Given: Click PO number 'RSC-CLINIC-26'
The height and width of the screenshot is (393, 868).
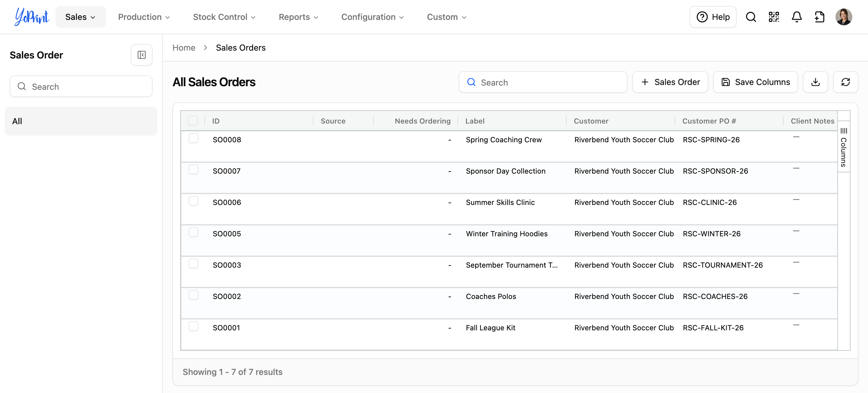Looking at the screenshot, I should [x=710, y=202].
